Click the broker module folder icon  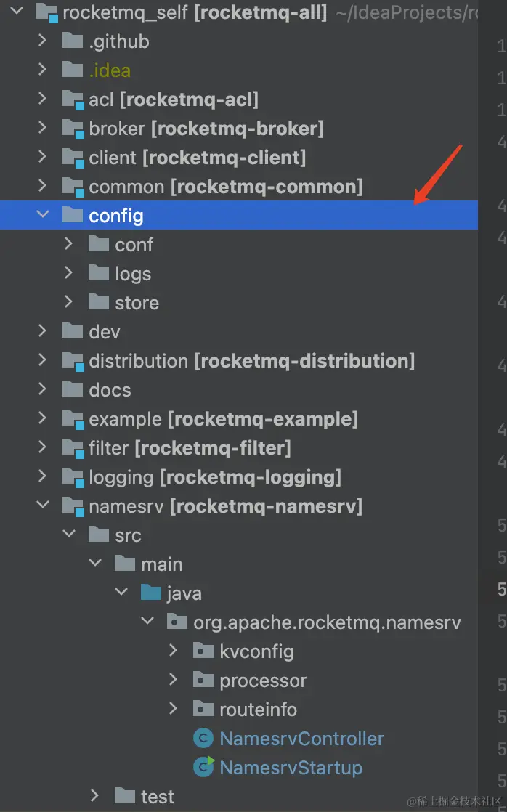click(73, 129)
